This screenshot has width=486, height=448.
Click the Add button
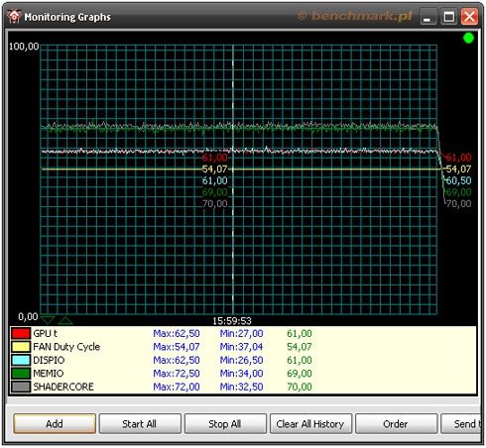pyautogui.click(x=55, y=423)
